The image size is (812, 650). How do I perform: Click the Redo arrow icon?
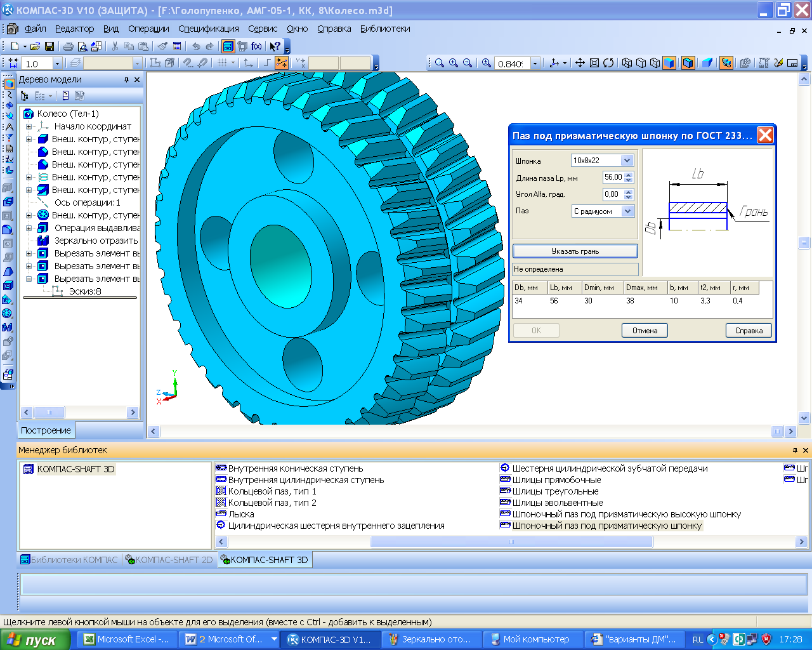click(209, 46)
